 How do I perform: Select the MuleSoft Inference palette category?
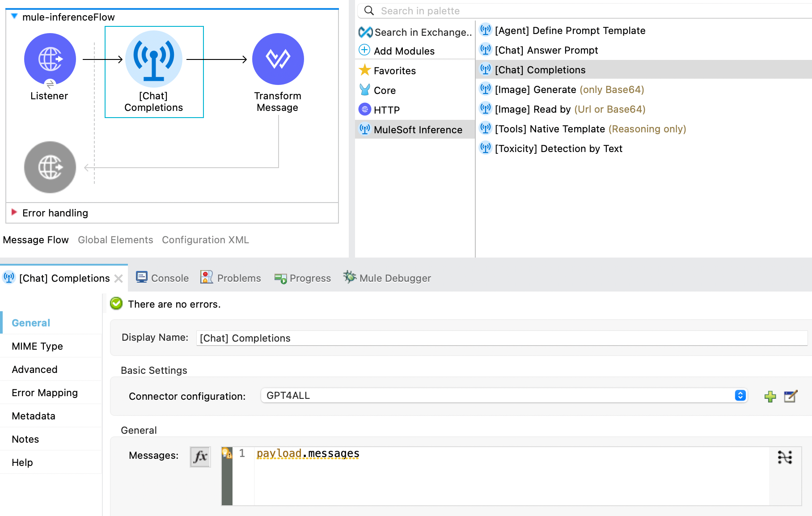[415, 130]
